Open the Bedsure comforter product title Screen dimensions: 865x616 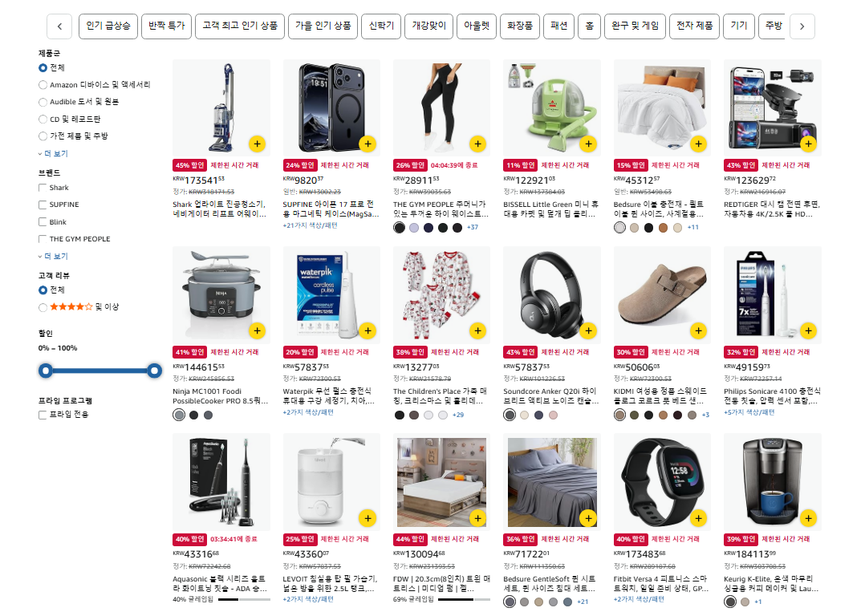661,209
